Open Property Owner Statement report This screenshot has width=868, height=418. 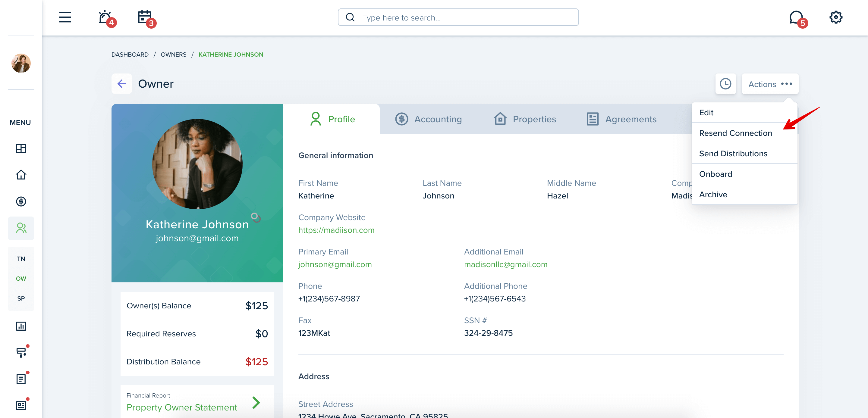(182, 407)
